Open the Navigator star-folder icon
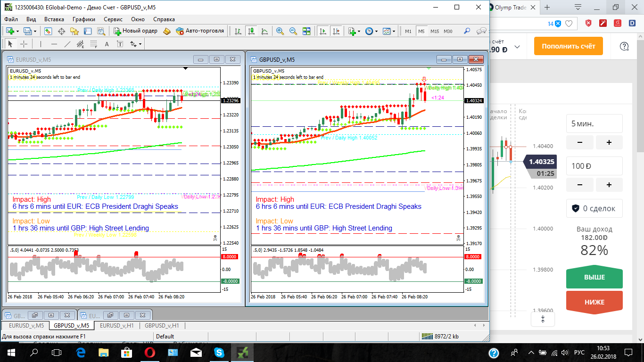Image resolution: width=644 pixels, height=362 pixels. coord(74,31)
